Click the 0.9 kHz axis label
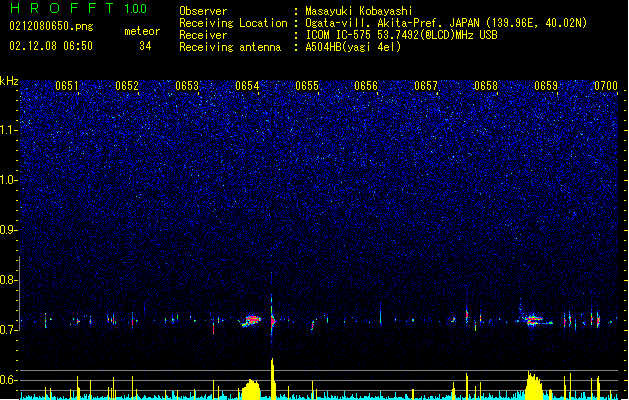 [x=9, y=230]
